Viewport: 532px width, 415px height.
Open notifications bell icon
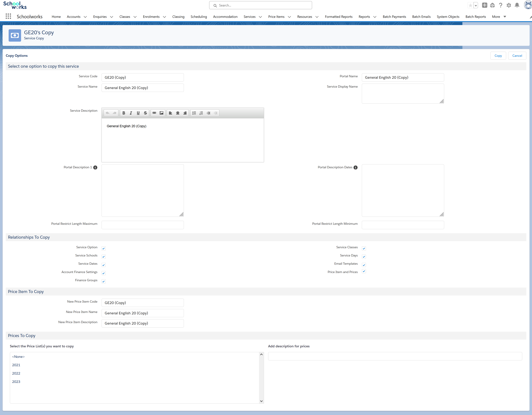(x=517, y=5)
